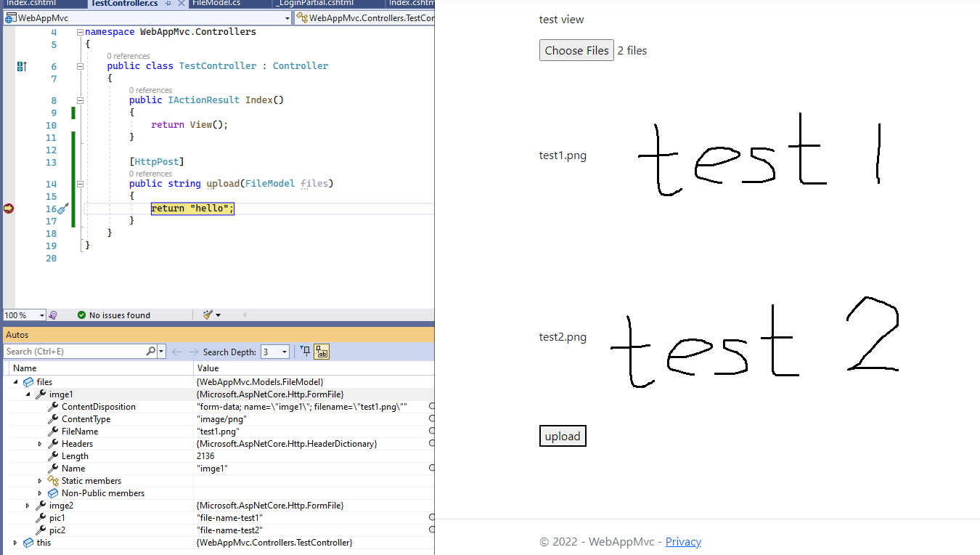Click the breakpoint marker on line 16
Viewport: 980px width, 555px height.
tap(8, 208)
